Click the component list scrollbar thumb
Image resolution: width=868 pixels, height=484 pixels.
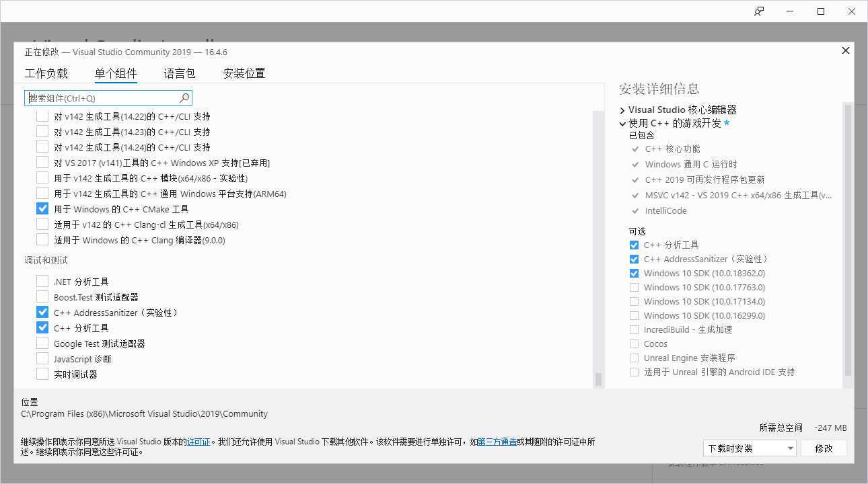coord(598,380)
